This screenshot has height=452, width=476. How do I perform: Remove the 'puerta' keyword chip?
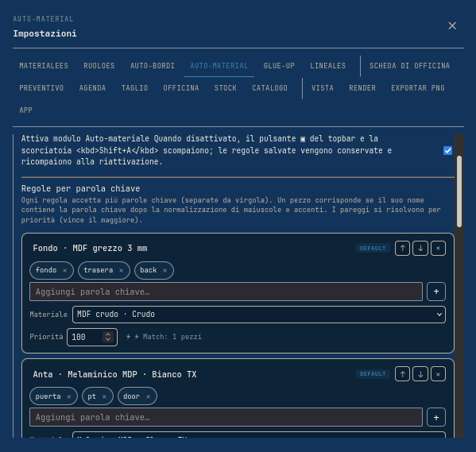tap(69, 396)
